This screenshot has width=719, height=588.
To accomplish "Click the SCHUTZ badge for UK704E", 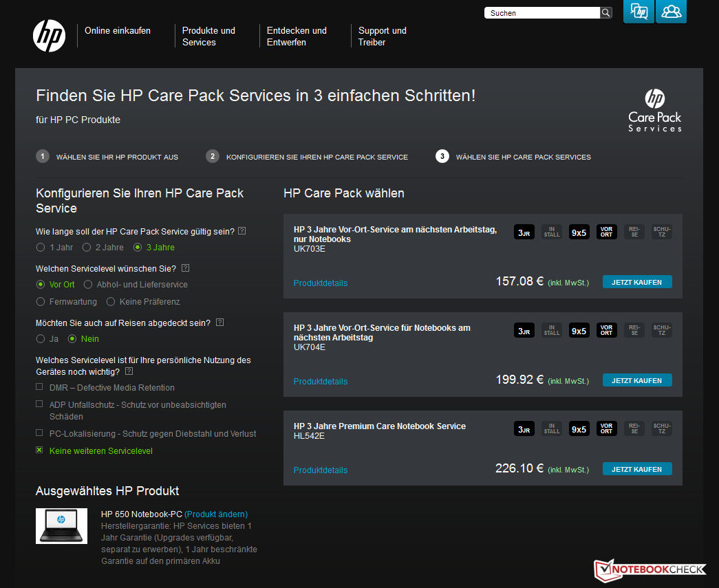I will [662, 330].
